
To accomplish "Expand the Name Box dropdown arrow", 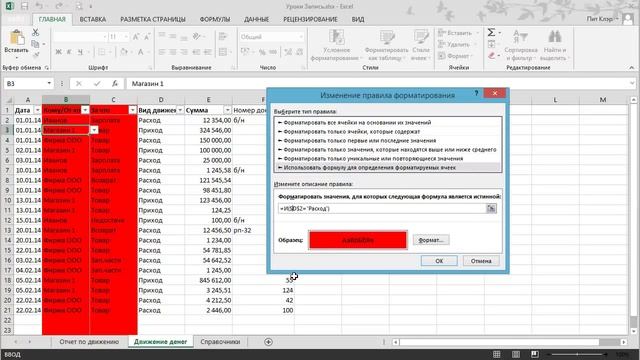I will [x=49, y=83].
